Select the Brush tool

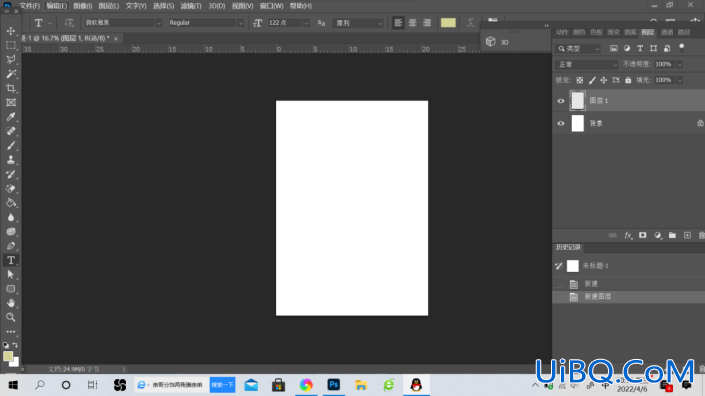pos(11,146)
